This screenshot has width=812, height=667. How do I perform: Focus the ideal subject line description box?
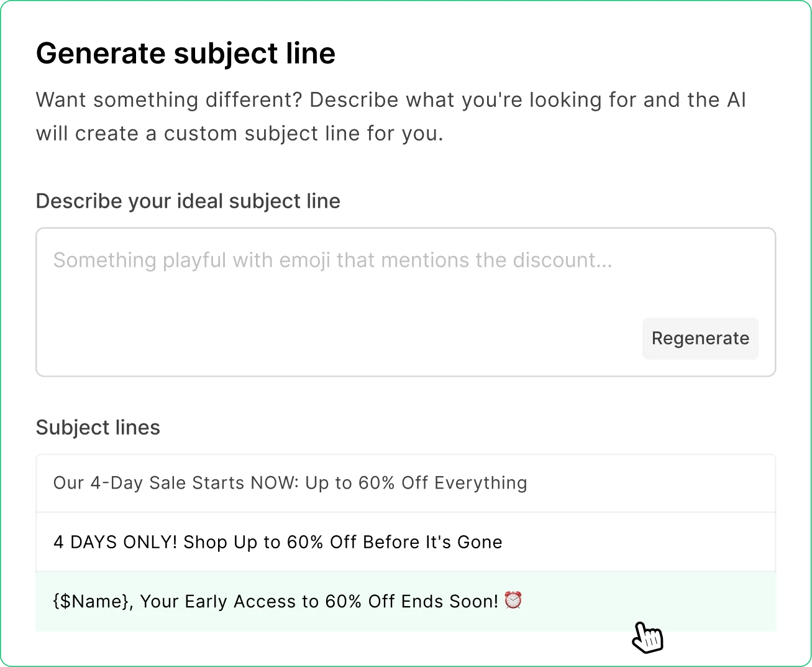point(335,292)
